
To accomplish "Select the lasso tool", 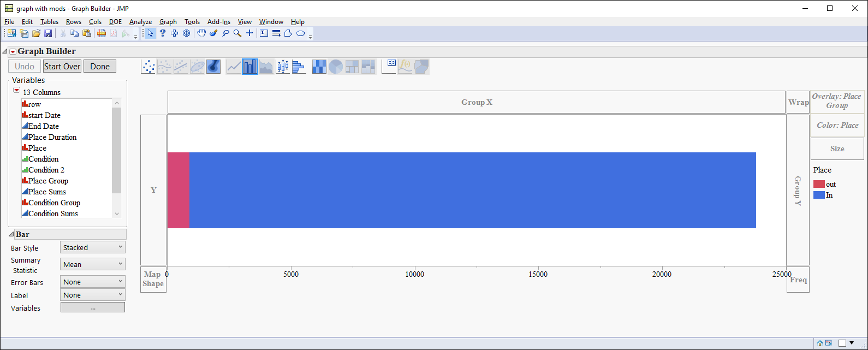I will 225,33.
